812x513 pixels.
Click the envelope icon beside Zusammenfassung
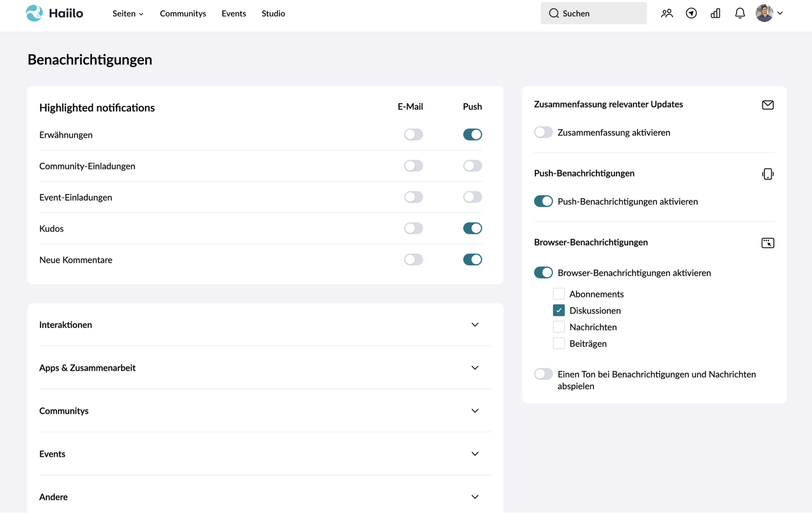point(767,105)
